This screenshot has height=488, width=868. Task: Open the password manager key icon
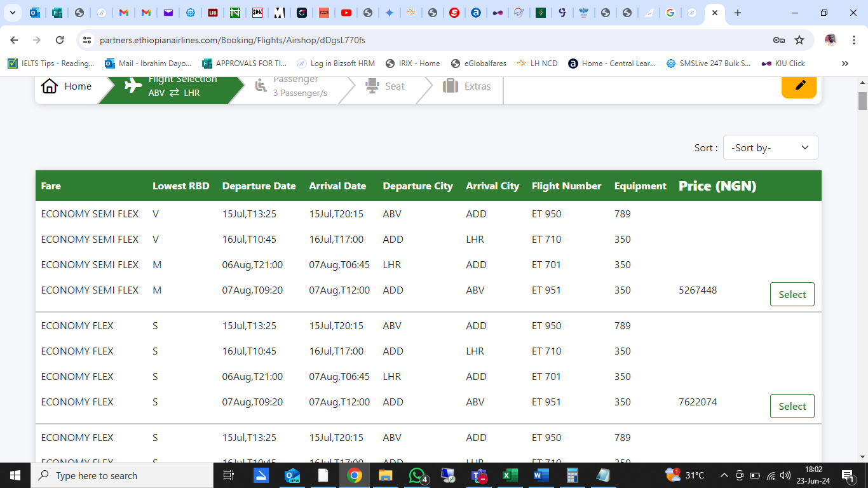click(x=778, y=40)
